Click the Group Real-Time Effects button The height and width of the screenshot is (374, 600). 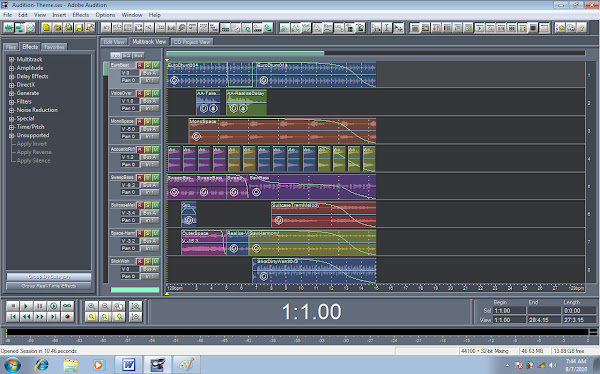(49, 286)
